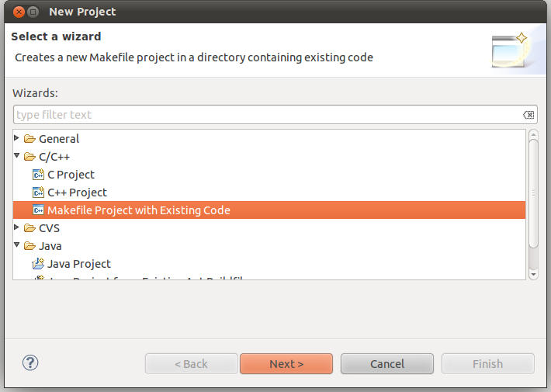Click the Java folder icon
The width and height of the screenshot is (551, 392).
coord(29,246)
